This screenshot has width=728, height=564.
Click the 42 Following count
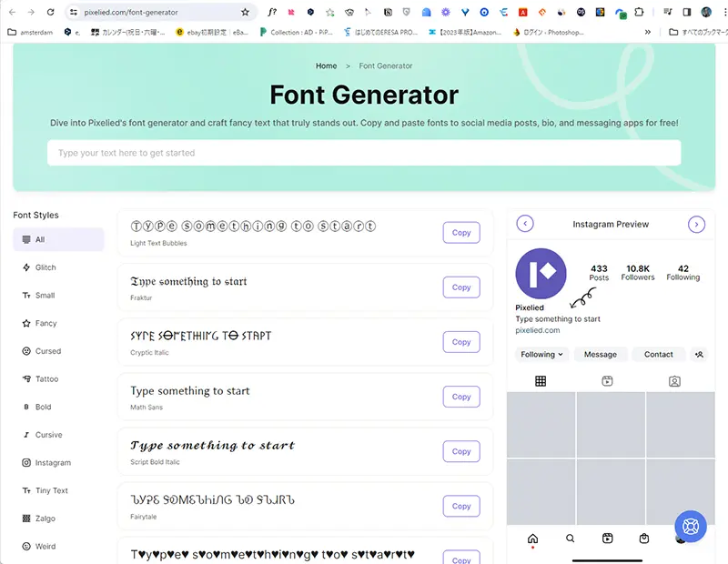[x=683, y=273]
